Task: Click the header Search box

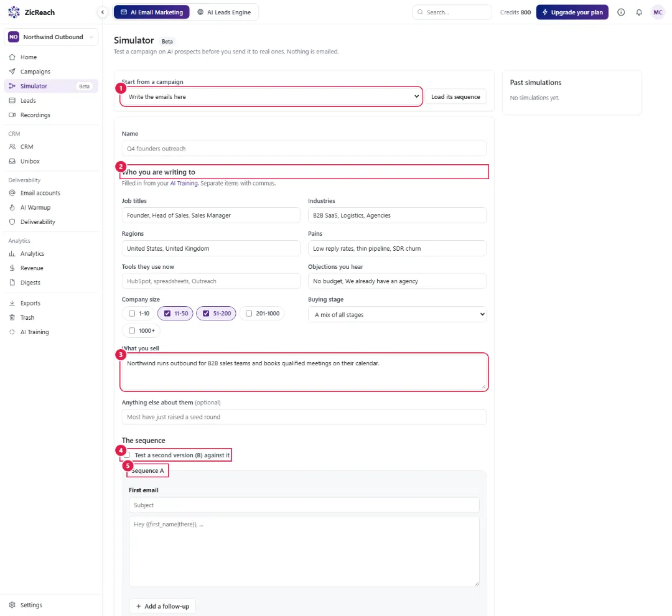Action: pos(452,12)
